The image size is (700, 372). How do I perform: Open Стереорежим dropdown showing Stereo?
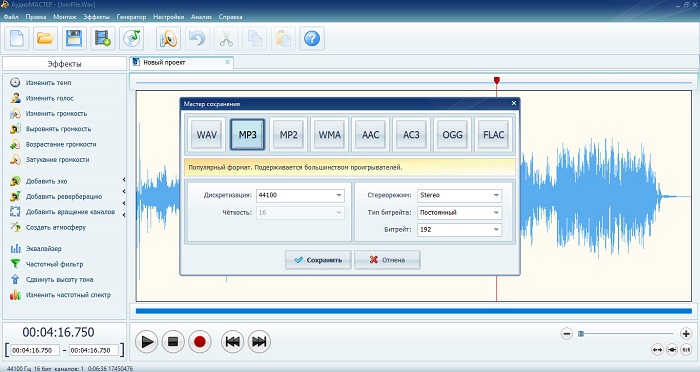(x=459, y=195)
